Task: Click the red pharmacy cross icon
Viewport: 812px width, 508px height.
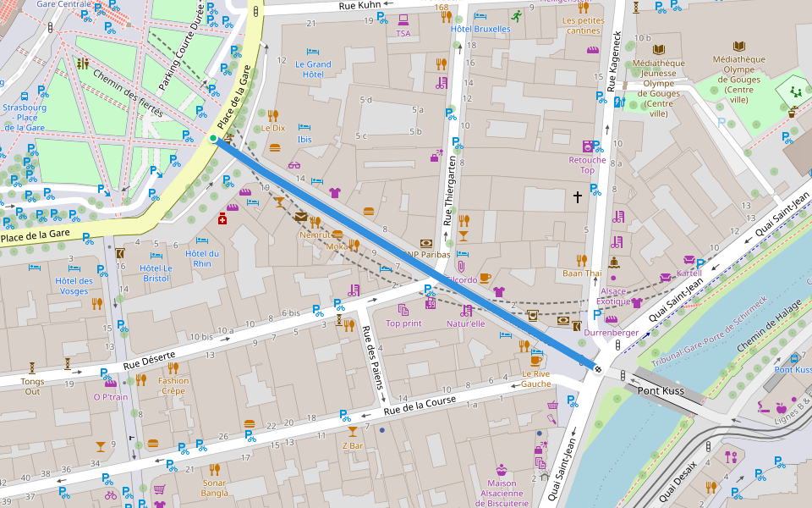Action: pos(222,218)
